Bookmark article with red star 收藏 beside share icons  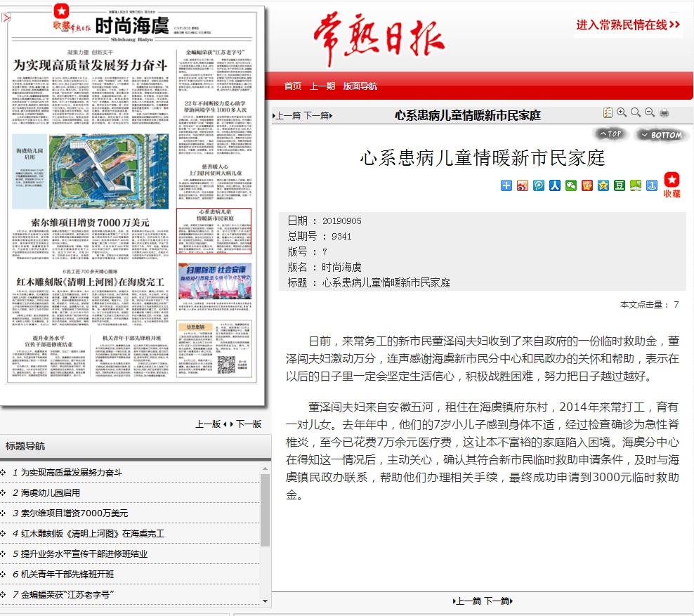point(672,185)
